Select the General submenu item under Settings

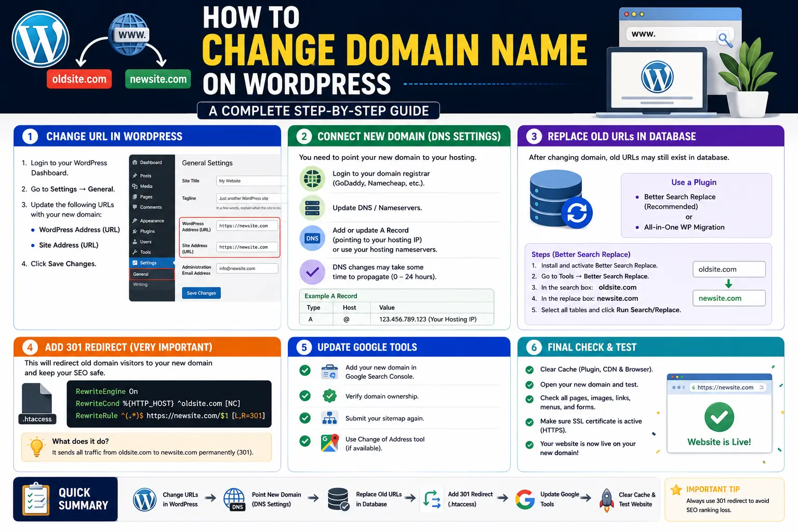[x=152, y=274]
